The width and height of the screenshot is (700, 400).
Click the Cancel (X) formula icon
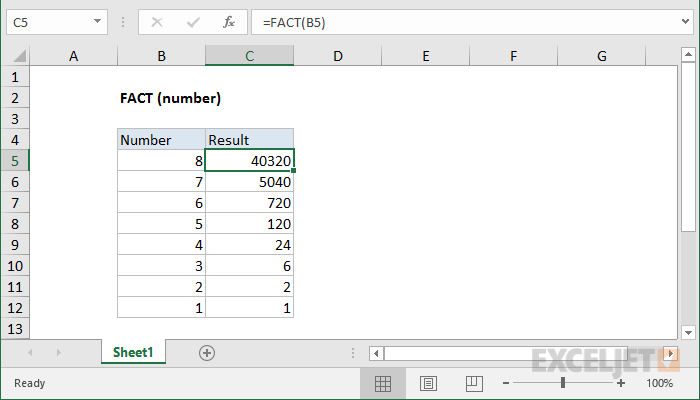coord(157,22)
